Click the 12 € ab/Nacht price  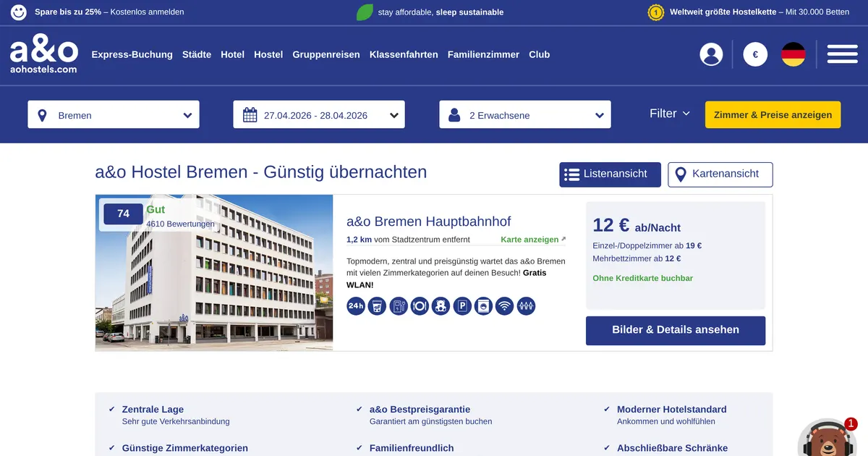point(637,225)
